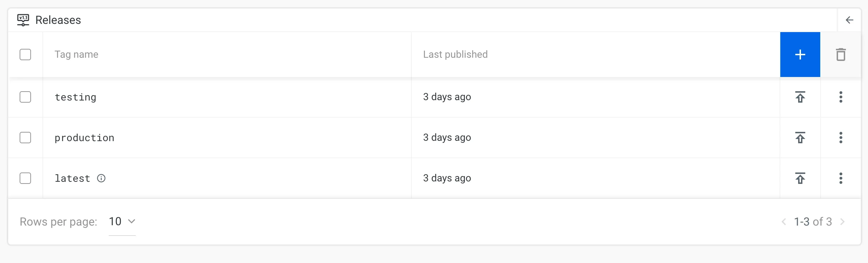Click info icon next to latest tag
Screen dimensions: 868x263
[101, 178]
